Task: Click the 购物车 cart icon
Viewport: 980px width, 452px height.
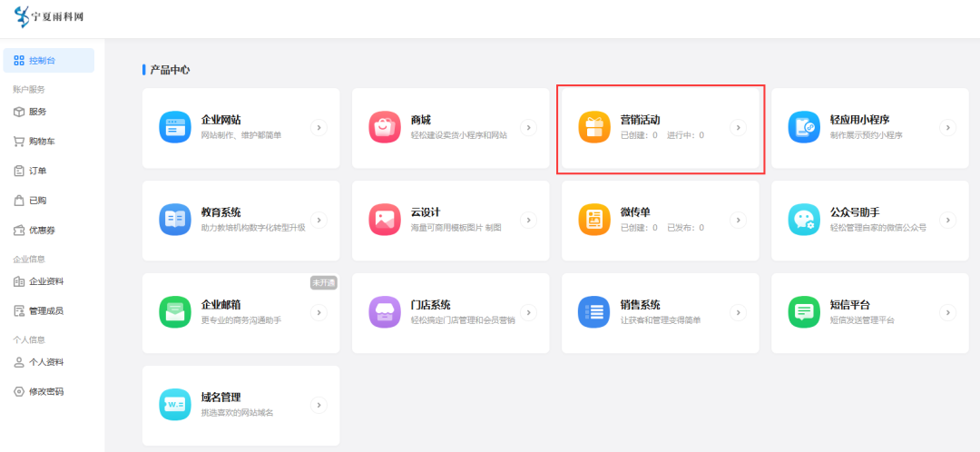Action: click(x=19, y=142)
